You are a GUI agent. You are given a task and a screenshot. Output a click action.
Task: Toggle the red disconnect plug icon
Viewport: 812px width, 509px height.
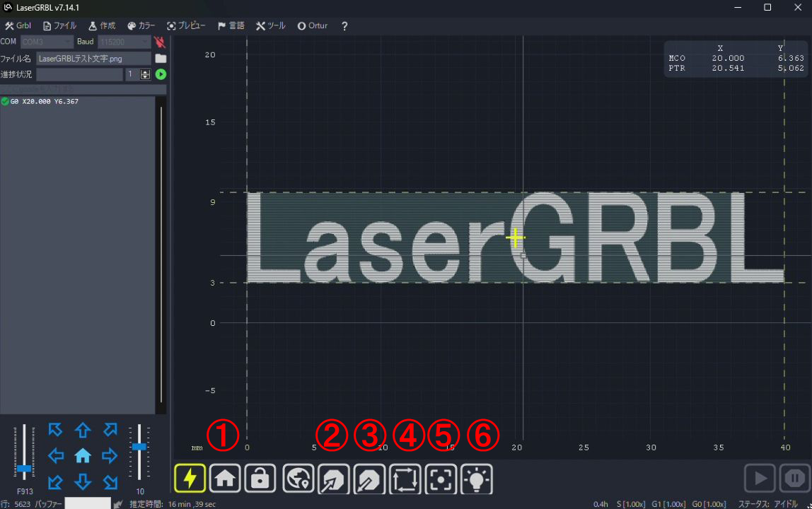(159, 42)
